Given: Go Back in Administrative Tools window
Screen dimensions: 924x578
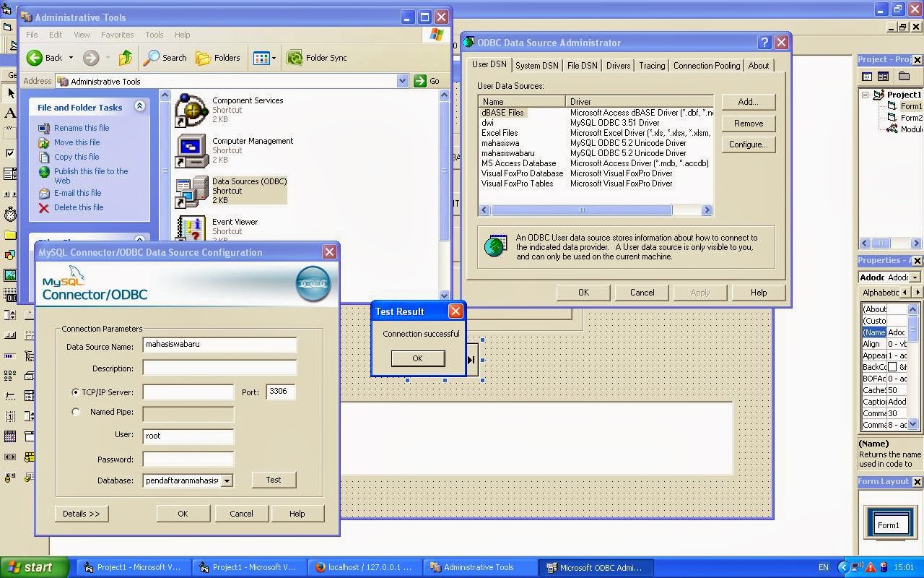Looking at the screenshot, I should 45,58.
